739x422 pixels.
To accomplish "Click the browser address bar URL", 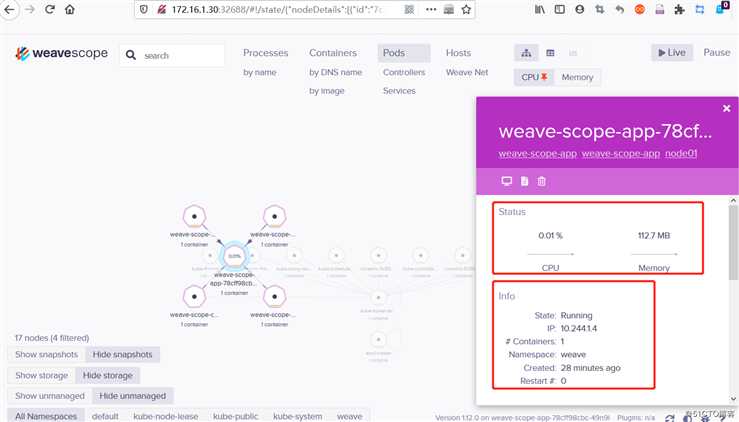I will click(276, 9).
